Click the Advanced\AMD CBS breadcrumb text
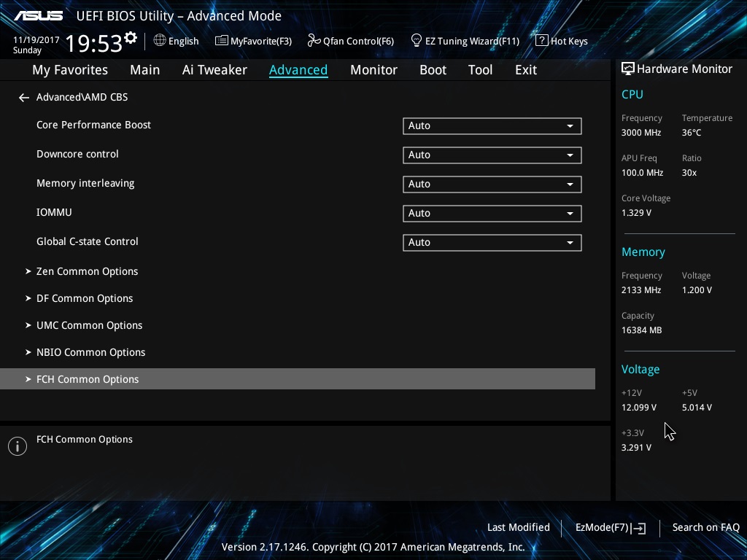Image resolution: width=747 pixels, height=560 pixels. [x=82, y=97]
